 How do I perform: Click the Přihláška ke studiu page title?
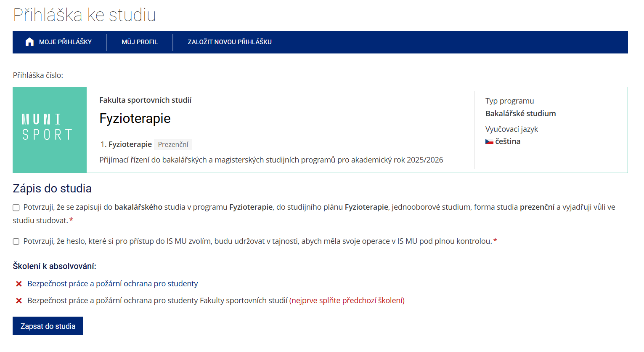click(x=85, y=15)
